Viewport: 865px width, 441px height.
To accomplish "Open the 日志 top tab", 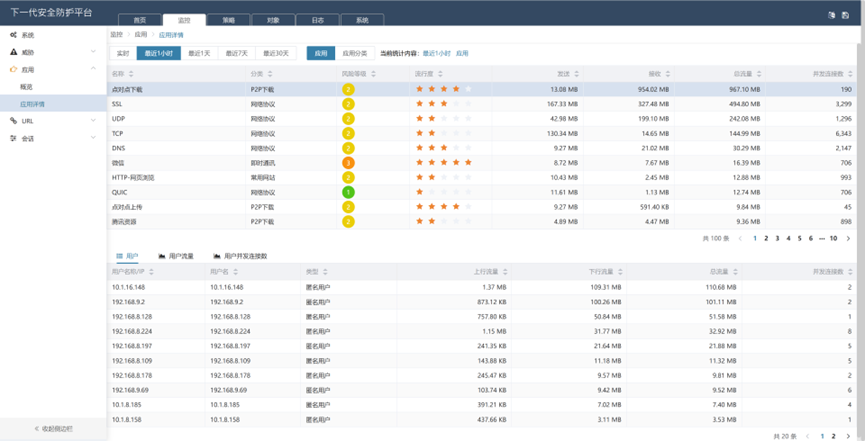I will [x=318, y=20].
